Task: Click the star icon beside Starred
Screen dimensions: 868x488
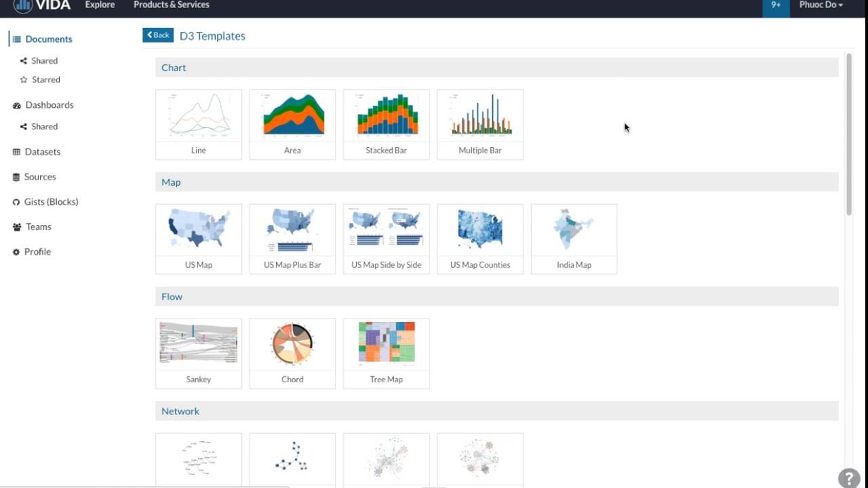Action: 24,80
